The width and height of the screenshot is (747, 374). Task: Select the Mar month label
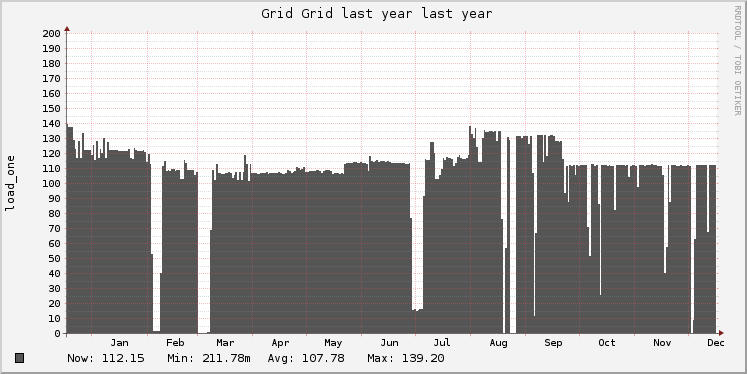[x=225, y=343]
